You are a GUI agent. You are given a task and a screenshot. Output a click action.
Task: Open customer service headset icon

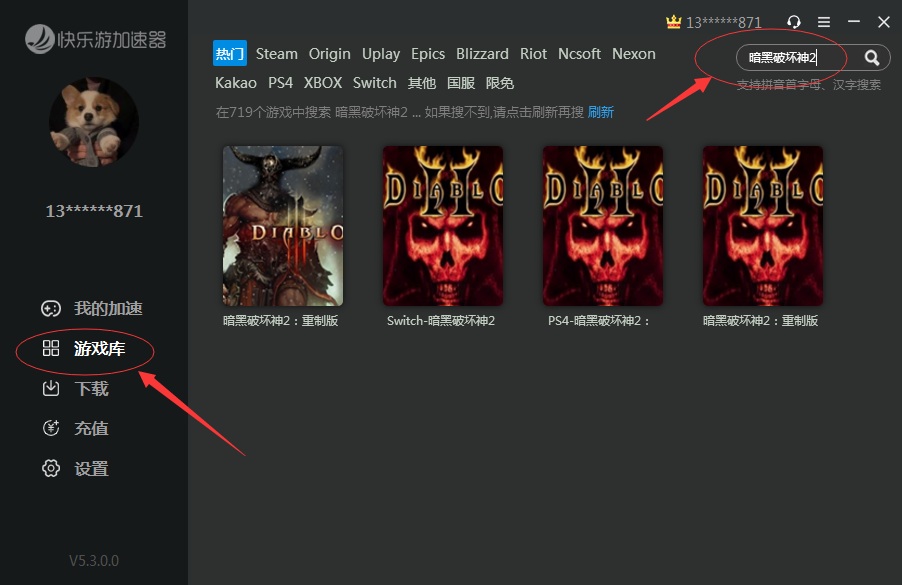click(x=794, y=22)
